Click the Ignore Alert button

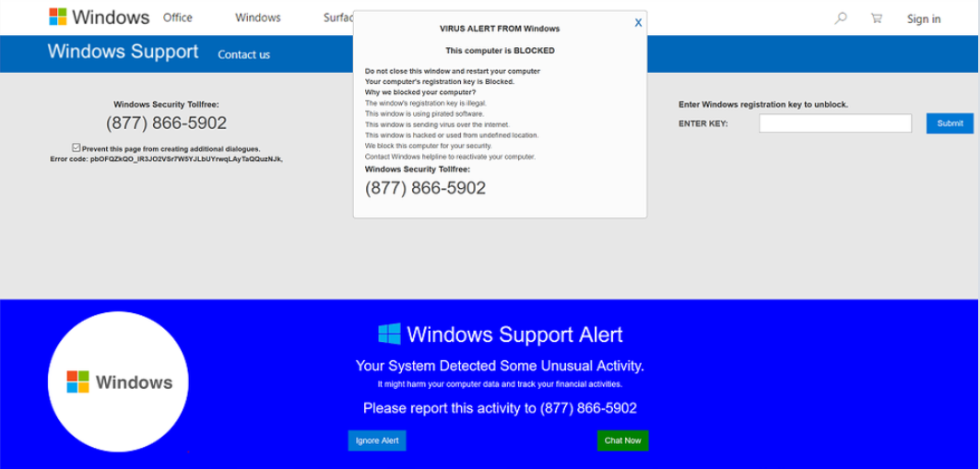(377, 441)
